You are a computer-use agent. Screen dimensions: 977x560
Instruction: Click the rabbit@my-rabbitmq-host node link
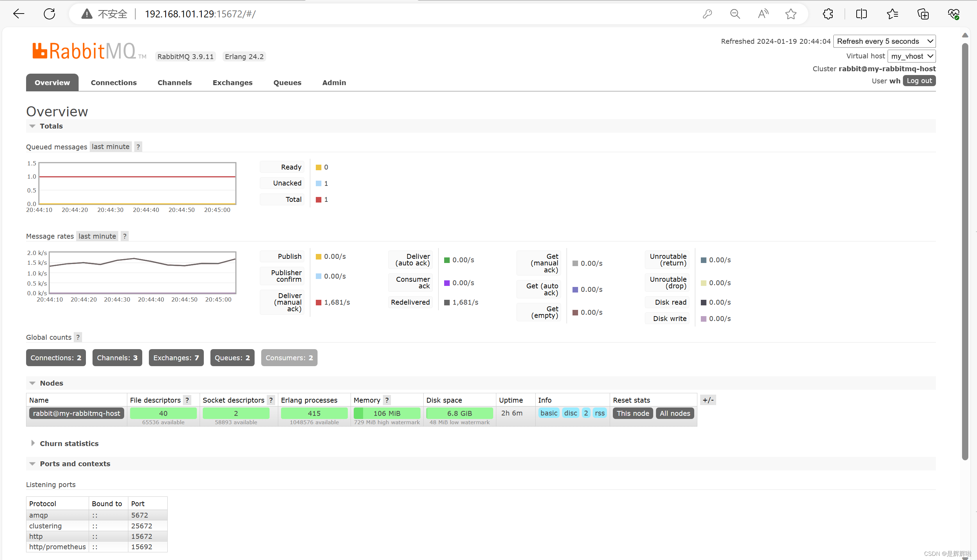tap(76, 413)
